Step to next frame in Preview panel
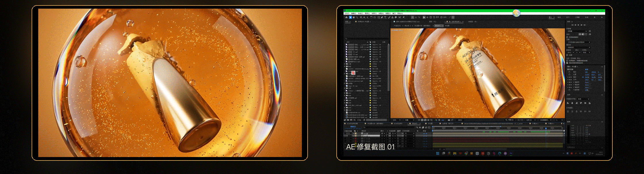 [x=582, y=25]
